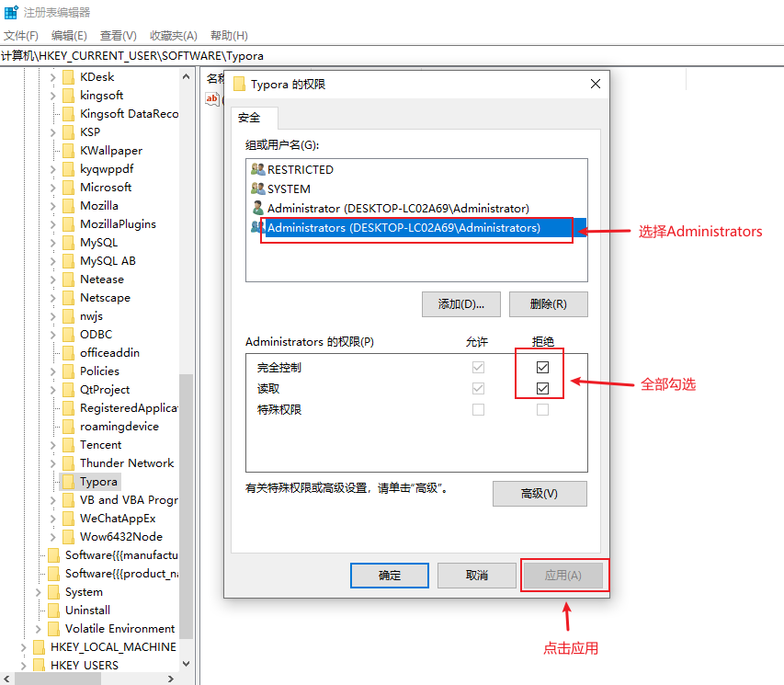Toggle deny checkbox for 读取
The width and height of the screenshot is (784, 685).
point(542,388)
